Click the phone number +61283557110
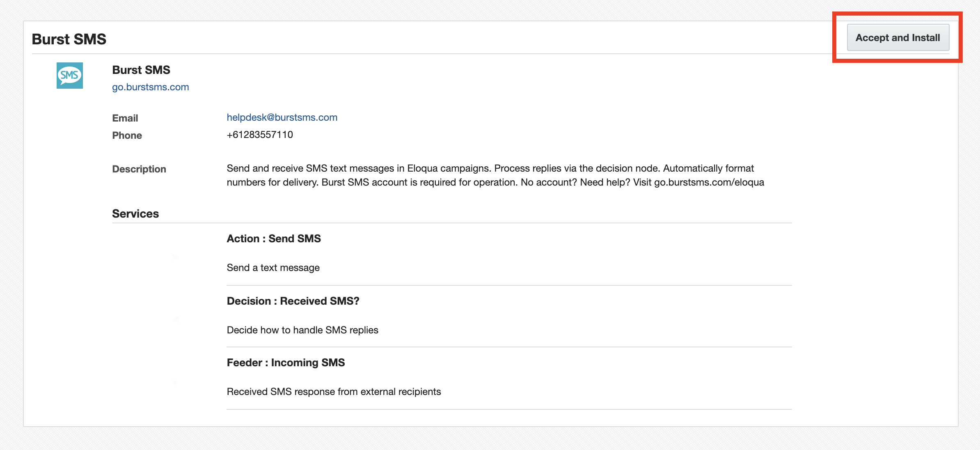This screenshot has height=450, width=980. point(260,135)
